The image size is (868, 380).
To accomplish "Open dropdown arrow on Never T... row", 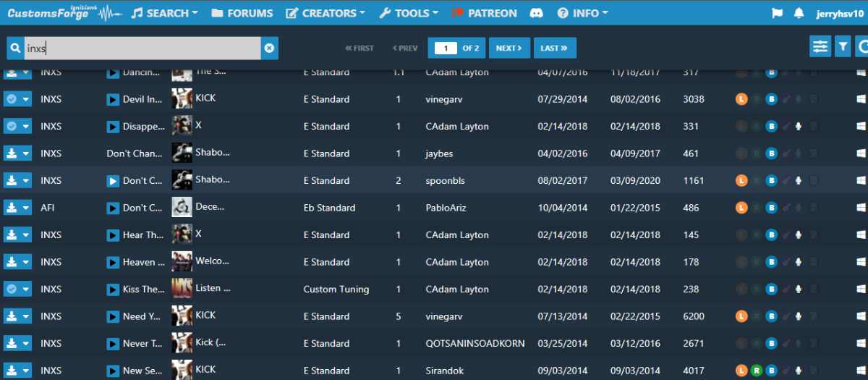I will tap(26, 343).
